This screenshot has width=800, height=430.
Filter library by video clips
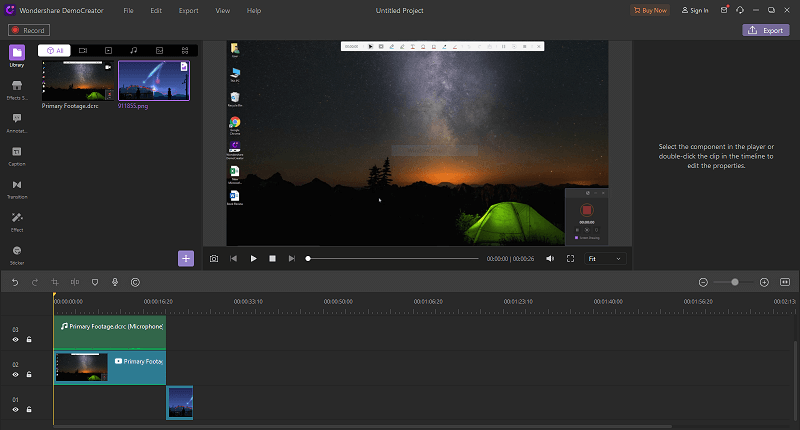[108, 50]
